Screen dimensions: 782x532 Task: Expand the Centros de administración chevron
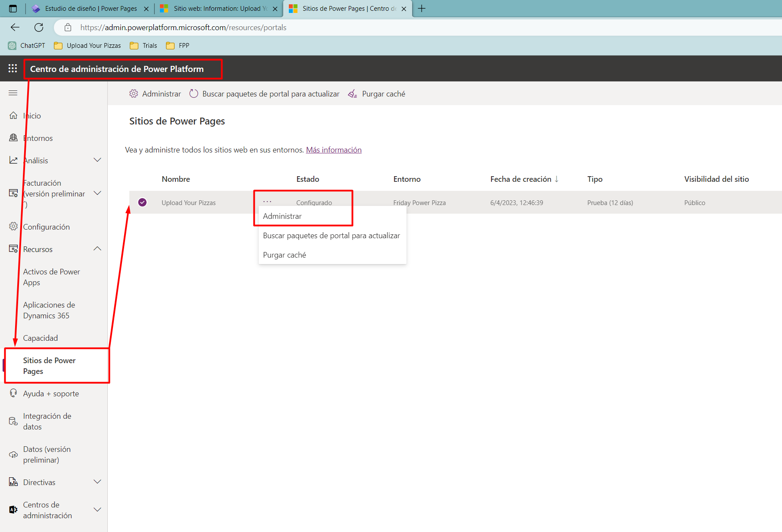pos(97,510)
